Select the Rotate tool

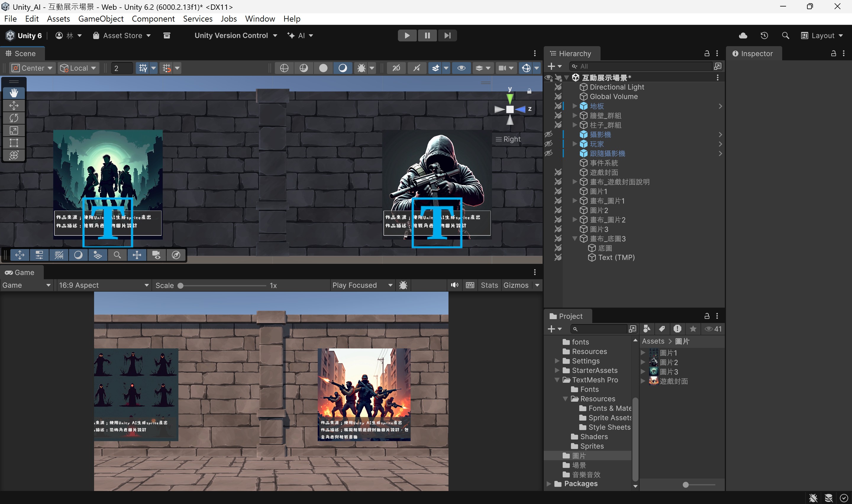14,118
